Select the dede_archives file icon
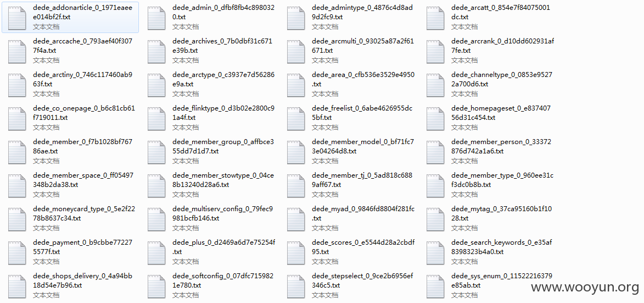 pos(157,51)
